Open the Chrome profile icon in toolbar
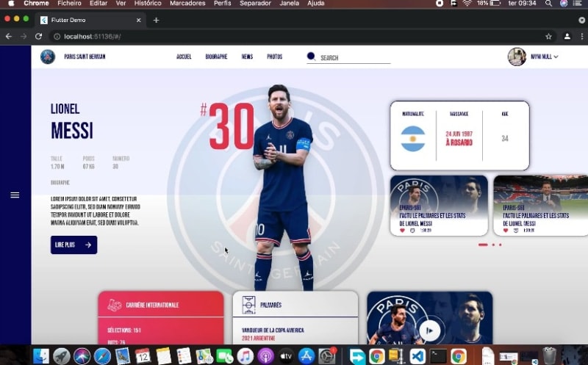Screen dimensions: 588x365 pos(567,36)
